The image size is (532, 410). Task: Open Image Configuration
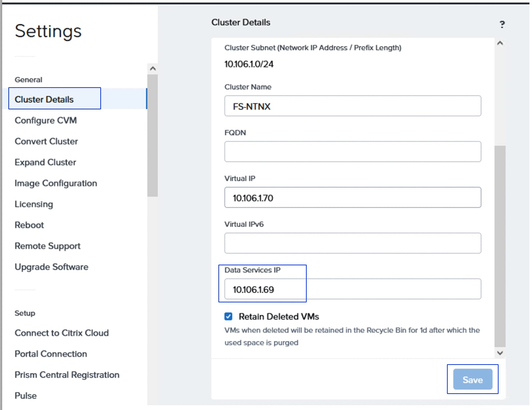tap(56, 183)
